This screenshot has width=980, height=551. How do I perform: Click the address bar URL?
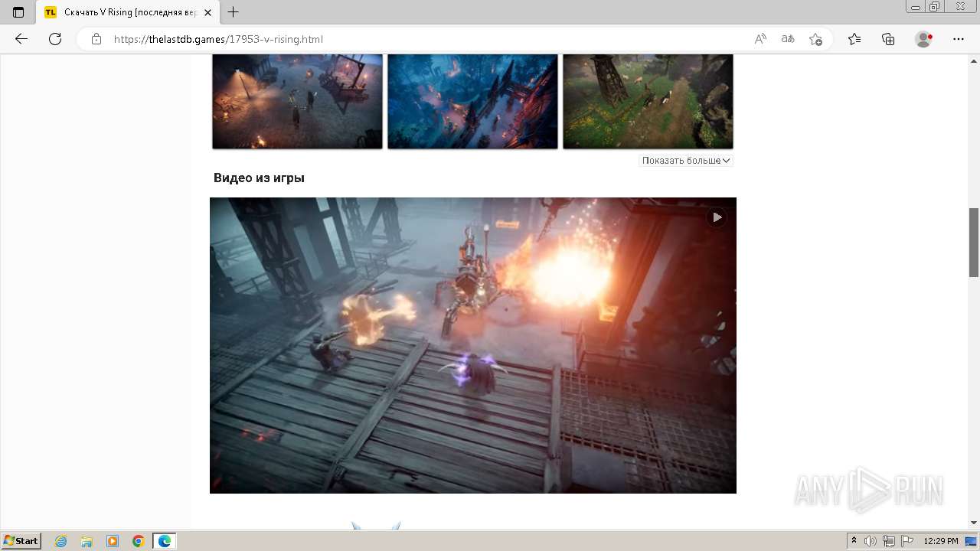click(218, 39)
